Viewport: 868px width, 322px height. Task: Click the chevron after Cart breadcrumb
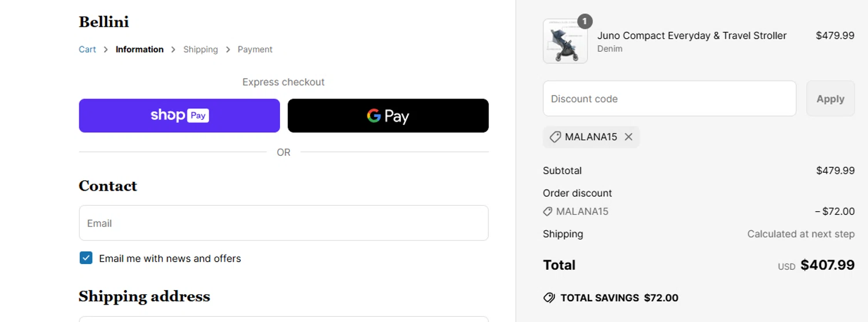[106, 50]
